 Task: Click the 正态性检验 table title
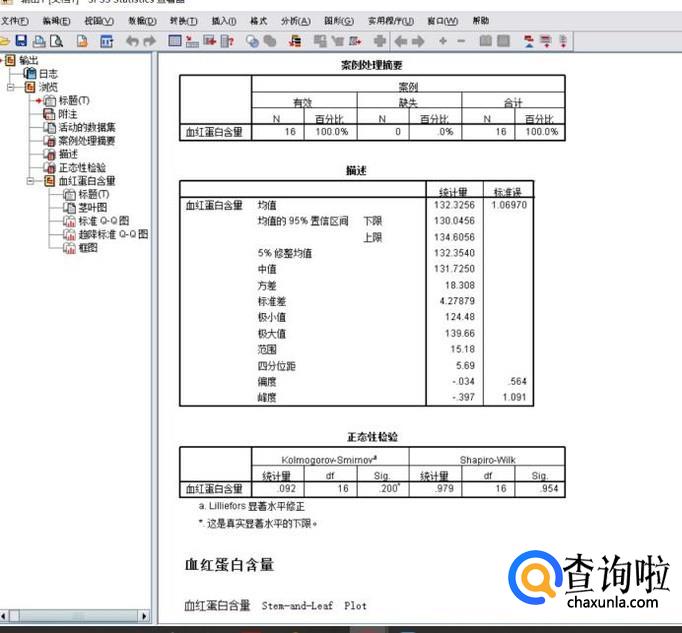coord(372,437)
